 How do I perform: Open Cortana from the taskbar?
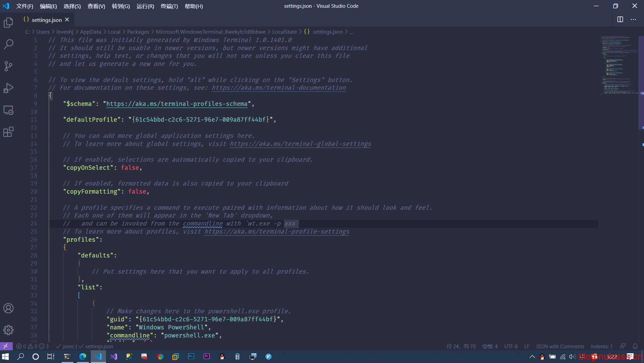pyautogui.click(x=36, y=357)
